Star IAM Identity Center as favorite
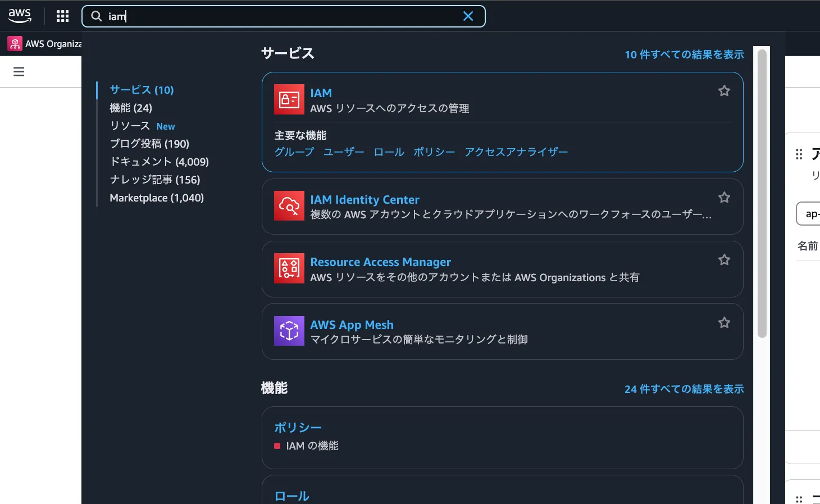The width and height of the screenshot is (820, 504). pos(724,198)
